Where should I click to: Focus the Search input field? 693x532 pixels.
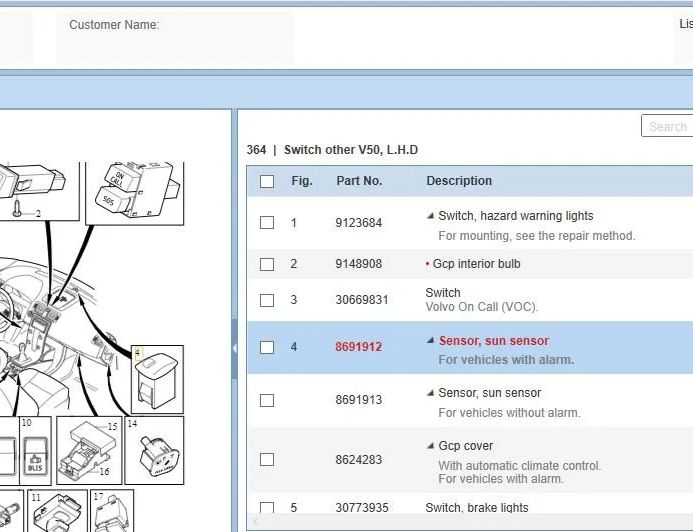666,127
